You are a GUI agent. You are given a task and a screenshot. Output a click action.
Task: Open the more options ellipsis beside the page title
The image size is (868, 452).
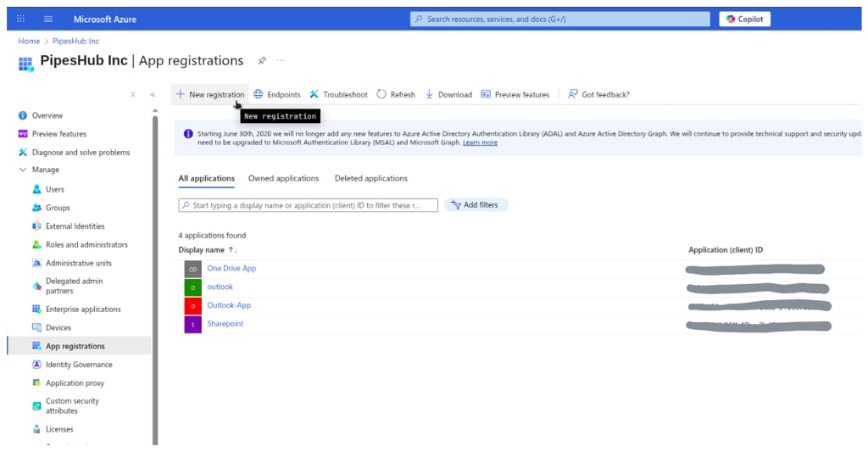point(281,60)
